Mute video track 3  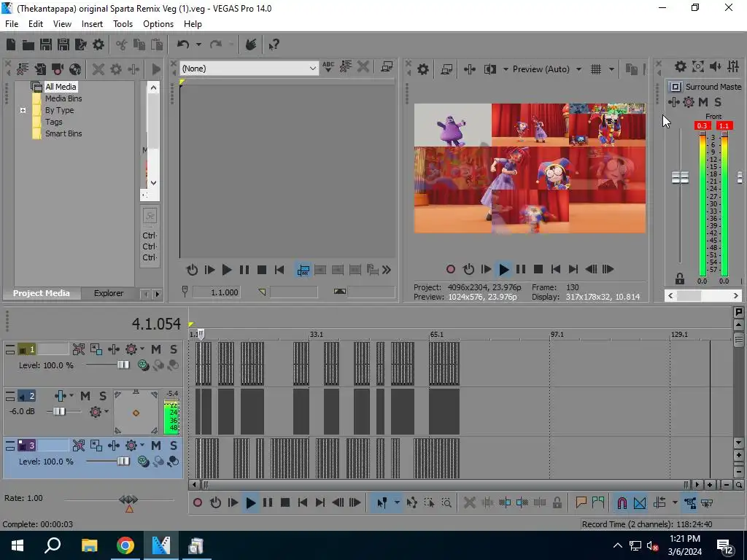tap(156, 446)
